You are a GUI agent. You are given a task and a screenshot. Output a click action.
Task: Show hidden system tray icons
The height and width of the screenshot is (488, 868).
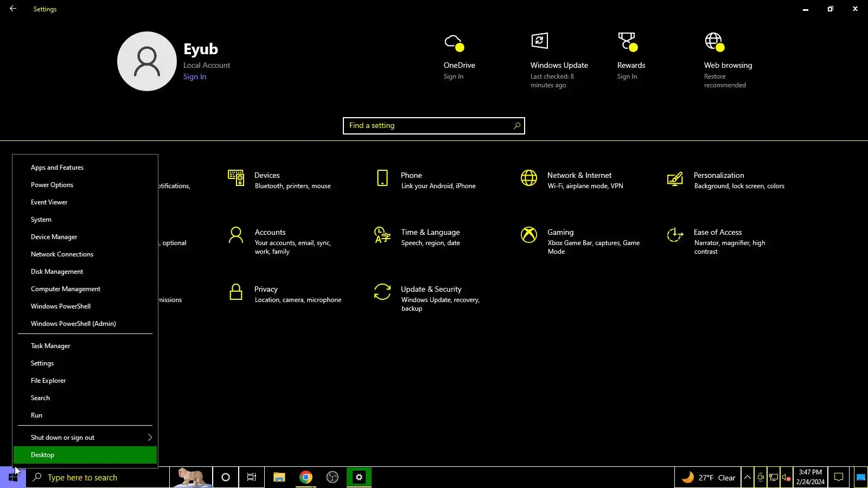click(748, 478)
